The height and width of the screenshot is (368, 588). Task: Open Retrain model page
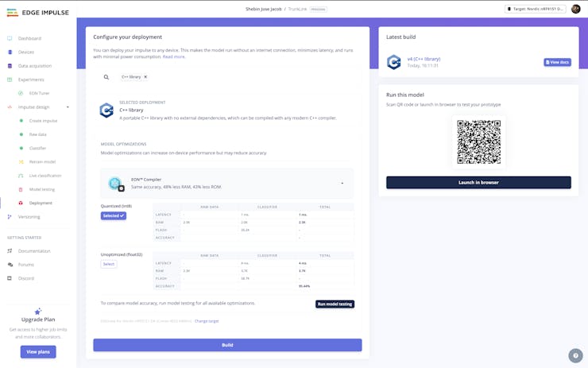pyautogui.click(x=42, y=162)
